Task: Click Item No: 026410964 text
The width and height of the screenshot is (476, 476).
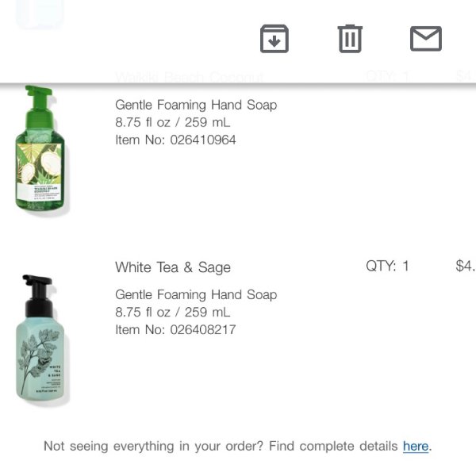Action: point(175,140)
